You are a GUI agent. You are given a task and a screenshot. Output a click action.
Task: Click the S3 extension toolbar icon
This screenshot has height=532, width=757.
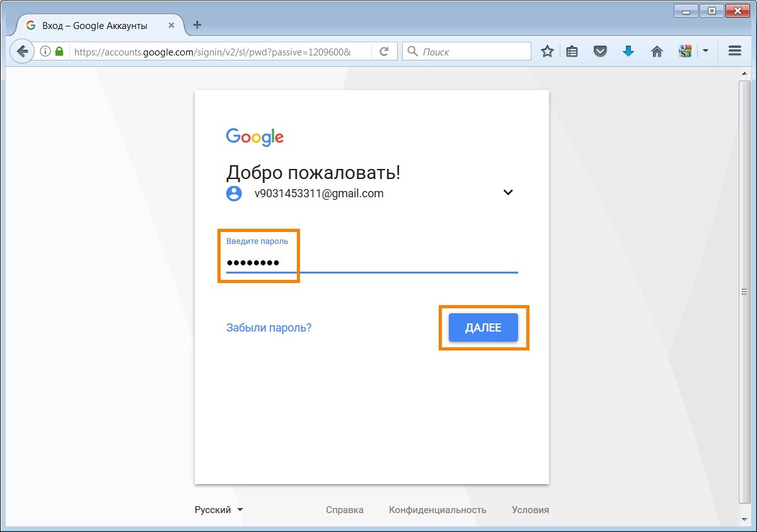pyautogui.click(x=685, y=52)
